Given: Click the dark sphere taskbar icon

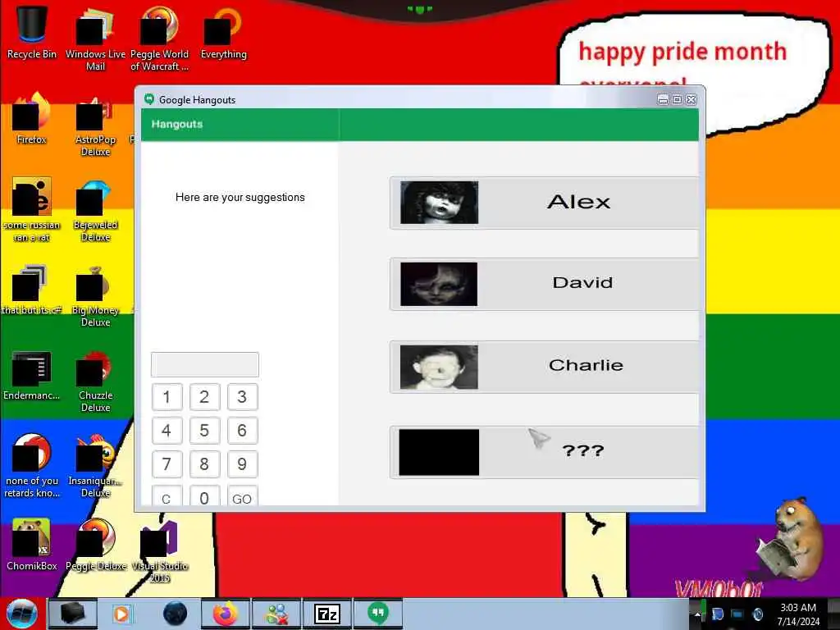Looking at the screenshot, I should (x=175, y=614).
